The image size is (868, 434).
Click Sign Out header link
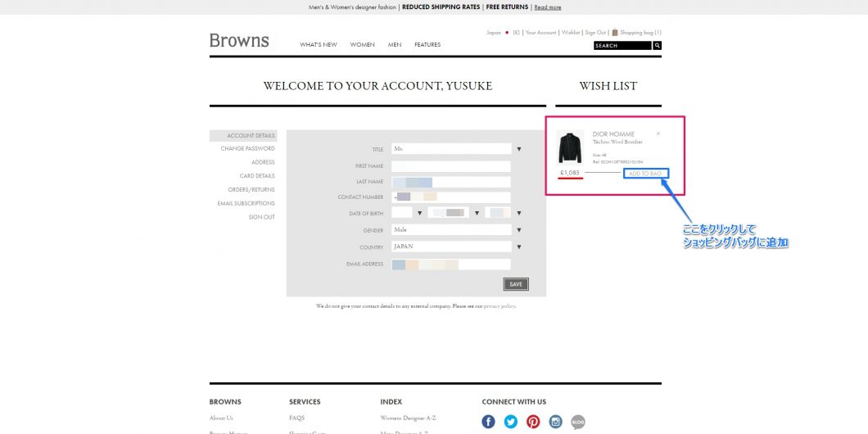[595, 33]
